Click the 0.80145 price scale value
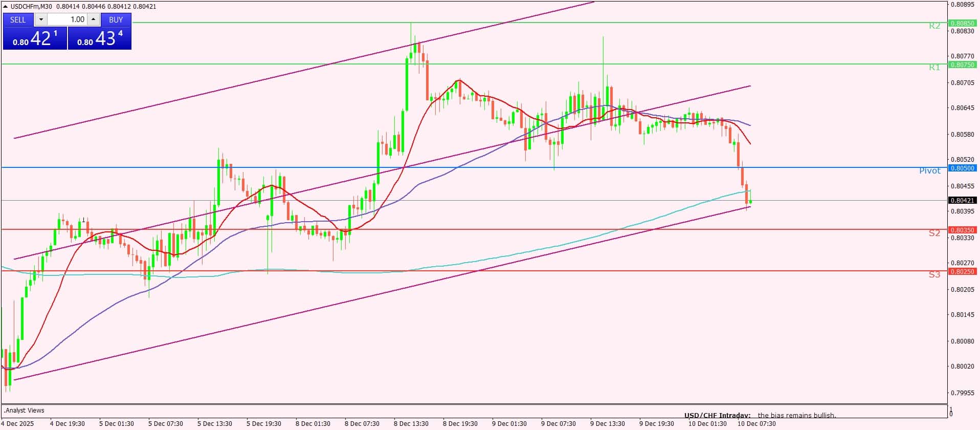980x430 pixels. 962,315
